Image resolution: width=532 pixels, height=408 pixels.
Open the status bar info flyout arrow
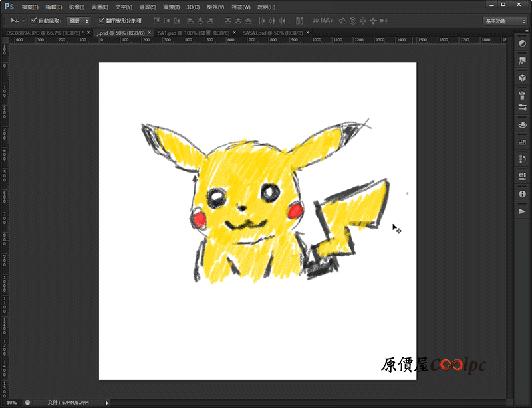click(107, 403)
